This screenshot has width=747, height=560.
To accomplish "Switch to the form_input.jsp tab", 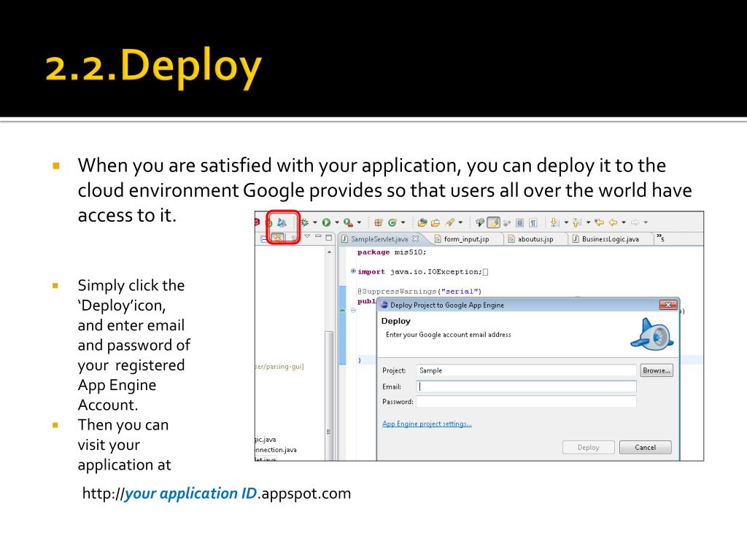I will click(x=465, y=238).
